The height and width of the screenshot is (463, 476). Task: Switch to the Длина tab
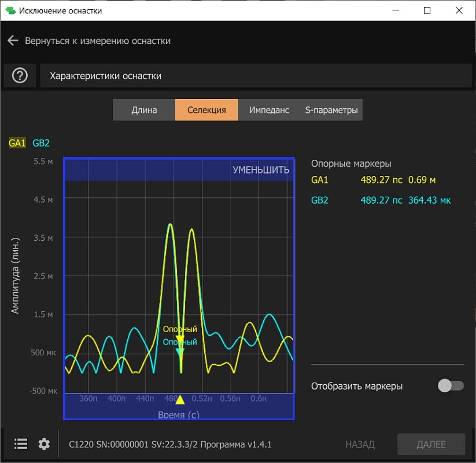click(144, 110)
